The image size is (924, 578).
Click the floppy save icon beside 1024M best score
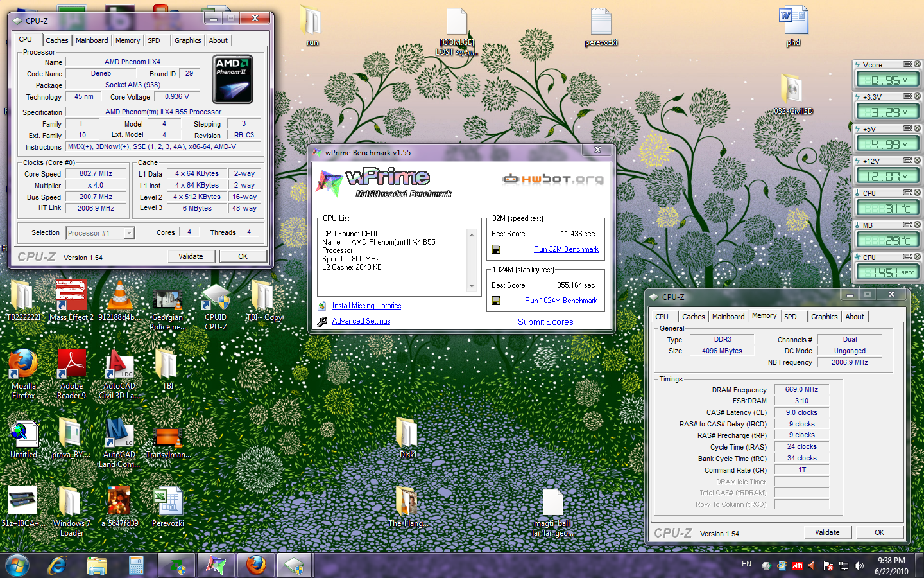coord(496,301)
